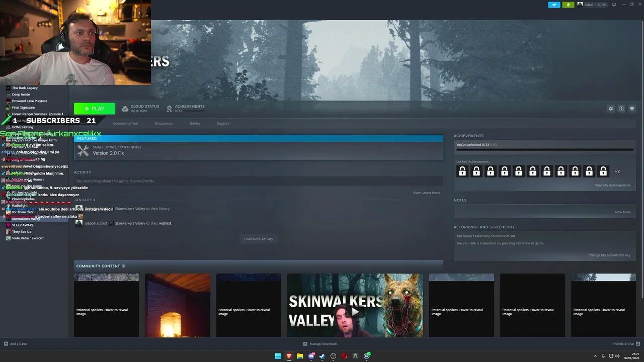Viewport: 644px width, 362px height.
Task: Open the Support tab
Action: (223, 123)
